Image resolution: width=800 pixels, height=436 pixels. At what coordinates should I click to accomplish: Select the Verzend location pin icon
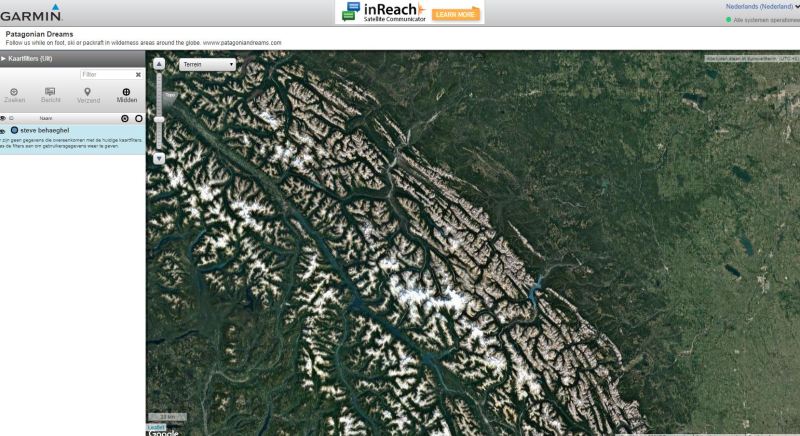click(88, 92)
